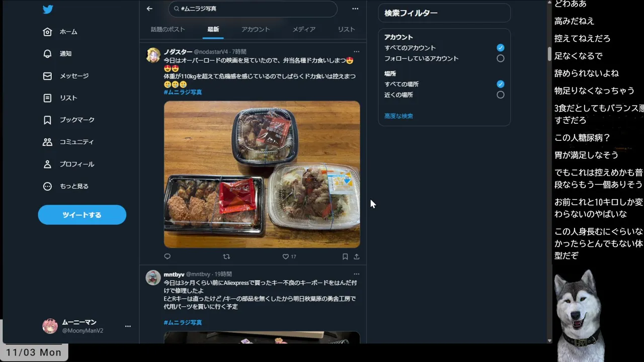Select 近くの場所 radio option
This screenshot has height=362, width=644.
(x=500, y=95)
